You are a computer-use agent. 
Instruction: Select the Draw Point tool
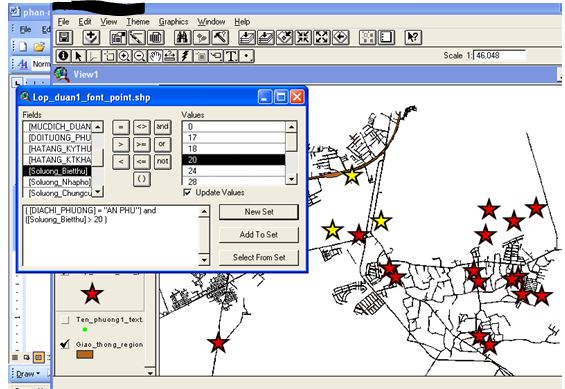point(246,56)
